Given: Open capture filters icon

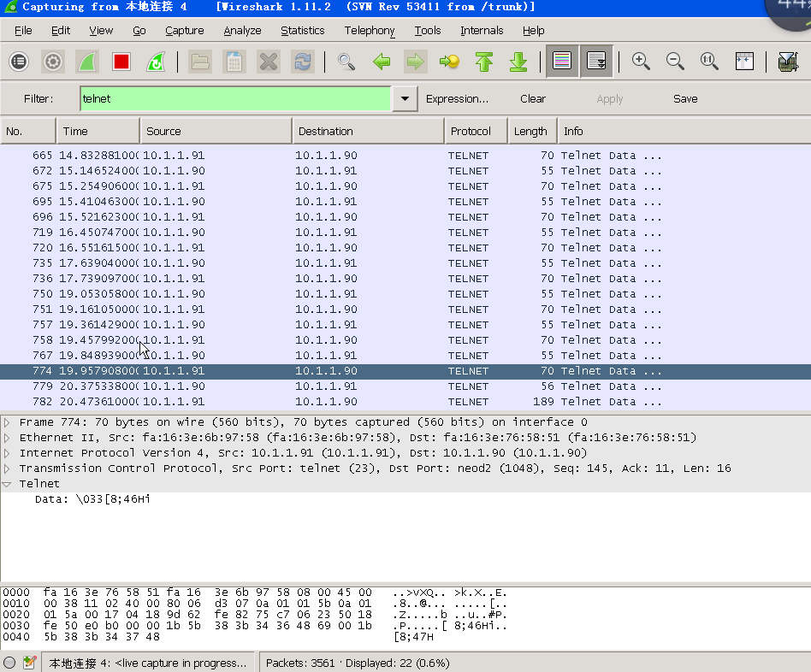Looking at the screenshot, I should 788,62.
